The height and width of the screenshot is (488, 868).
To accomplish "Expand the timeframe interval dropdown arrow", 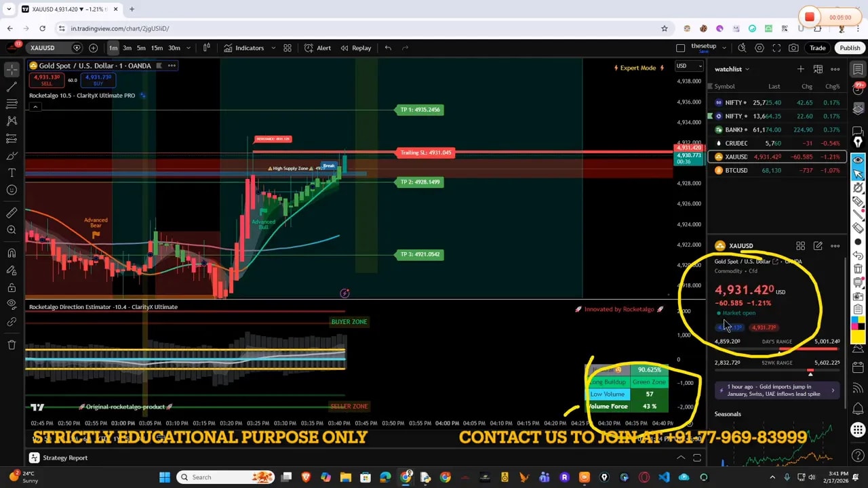I will coord(189,48).
